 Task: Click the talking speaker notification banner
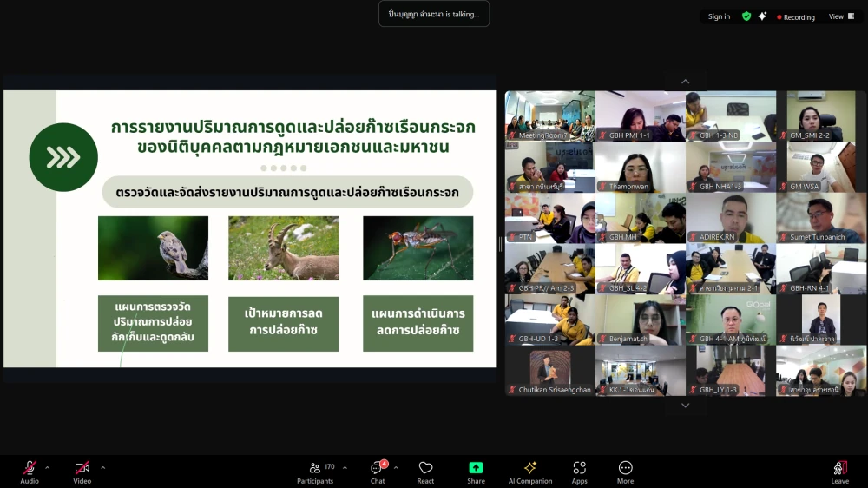pyautogui.click(x=434, y=14)
